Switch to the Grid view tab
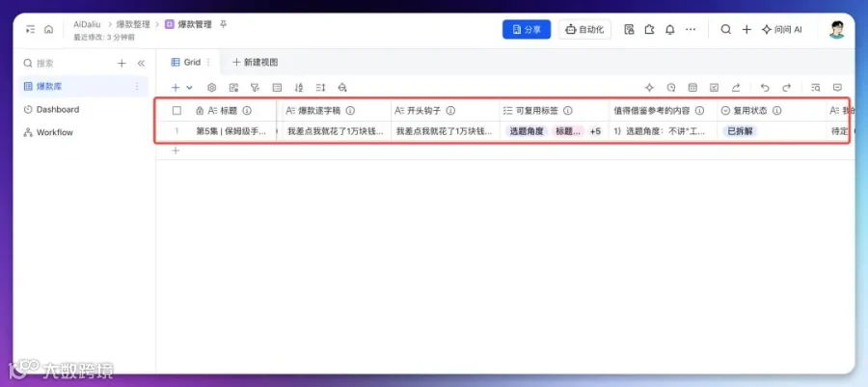 (186, 63)
